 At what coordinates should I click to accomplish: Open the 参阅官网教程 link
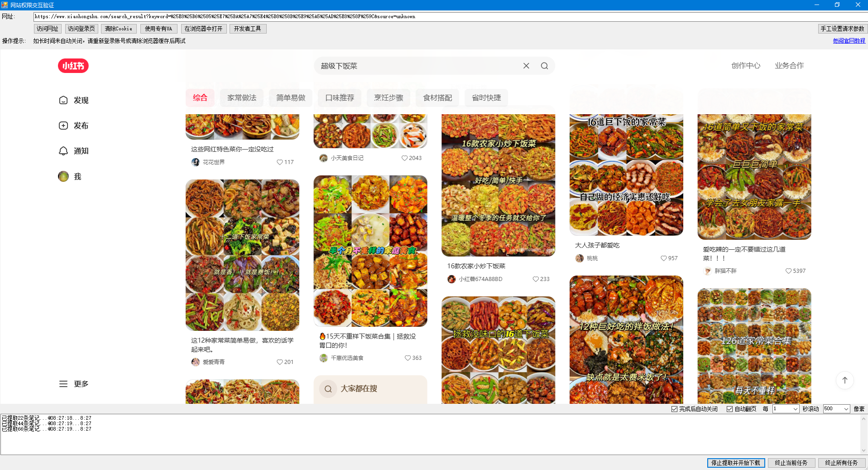pyautogui.click(x=849, y=41)
